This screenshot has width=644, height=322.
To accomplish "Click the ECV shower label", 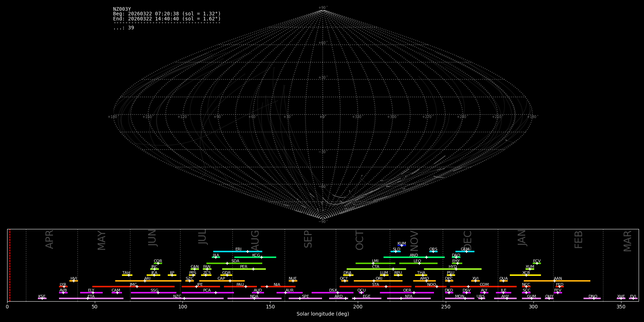I will 537,261.
